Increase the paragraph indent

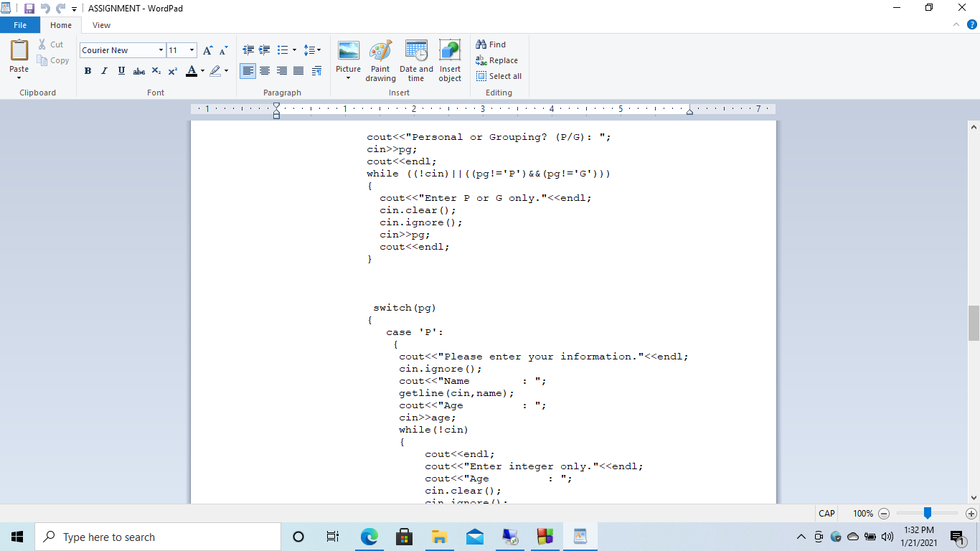click(x=265, y=50)
